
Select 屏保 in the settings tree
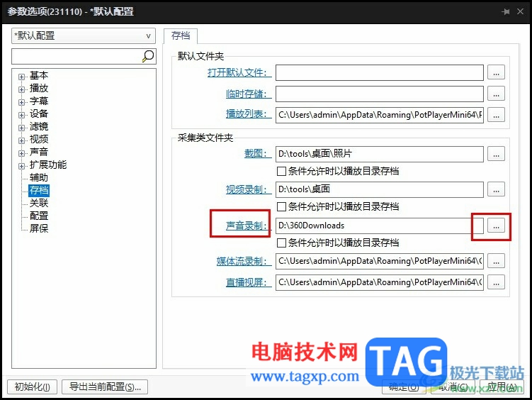39,228
